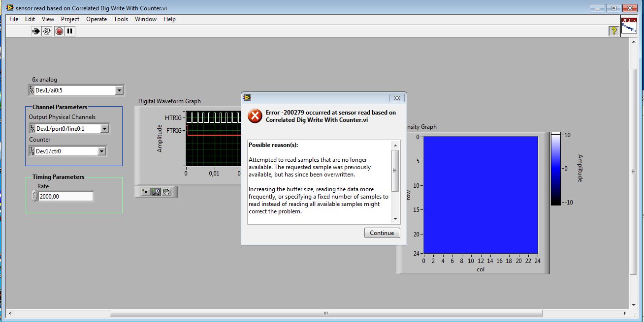Click the Run Continuously toolbar icon
Image resolution: width=644 pixels, height=322 pixels.
[47, 31]
